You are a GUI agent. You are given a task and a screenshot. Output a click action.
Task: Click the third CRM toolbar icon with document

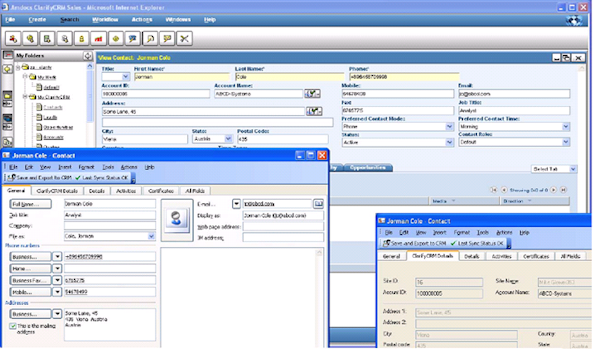(47, 39)
